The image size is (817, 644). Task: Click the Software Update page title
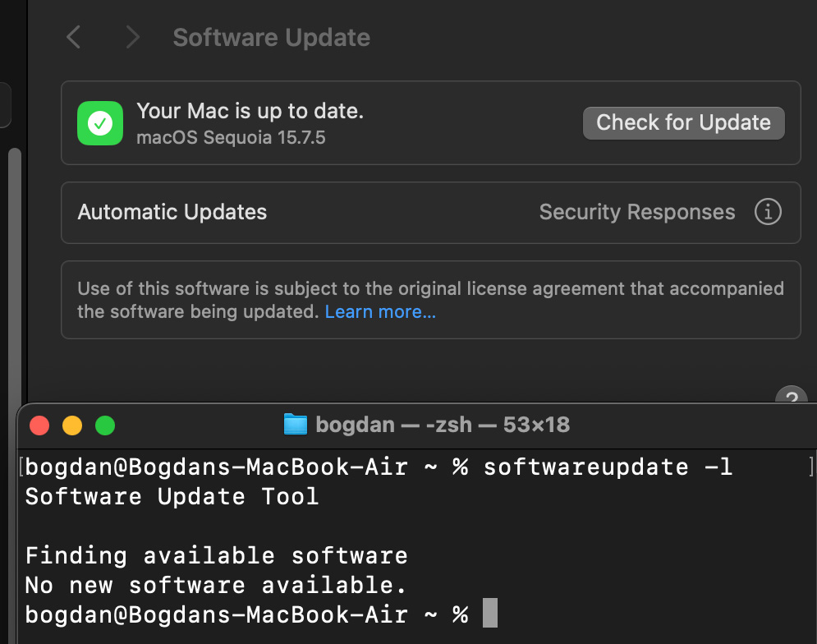(x=272, y=38)
